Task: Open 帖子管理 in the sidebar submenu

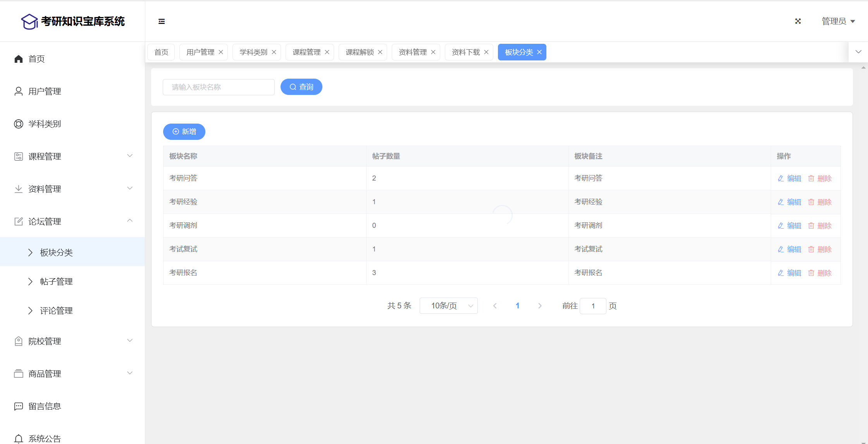Action: (x=56, y=282)
